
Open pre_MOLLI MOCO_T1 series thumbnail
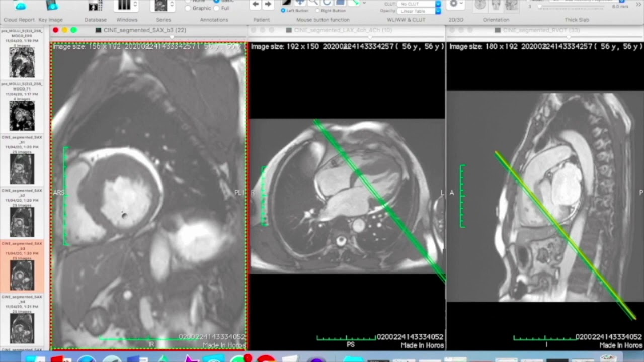(x=22, y=116)
